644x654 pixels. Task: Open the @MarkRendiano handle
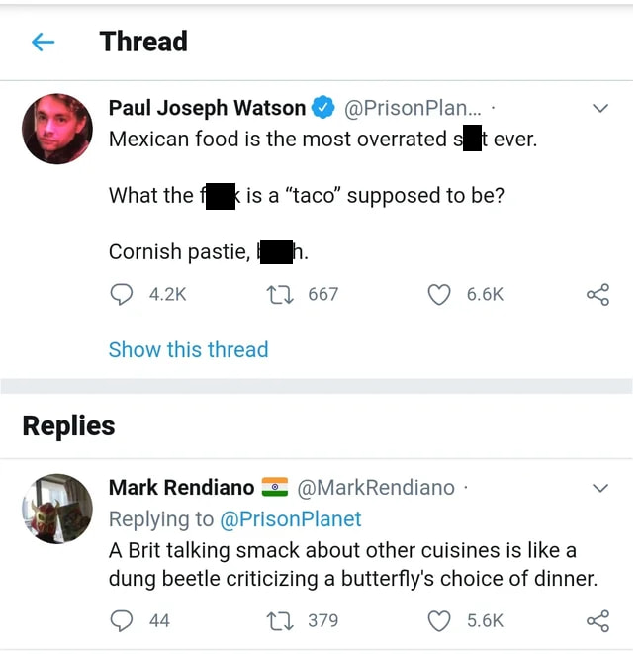click(x=376, y=487)
